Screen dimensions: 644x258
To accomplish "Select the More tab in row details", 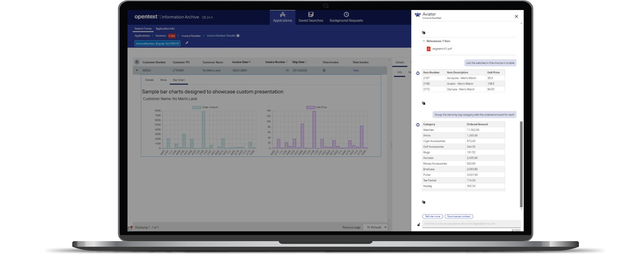I will [163, 80].
